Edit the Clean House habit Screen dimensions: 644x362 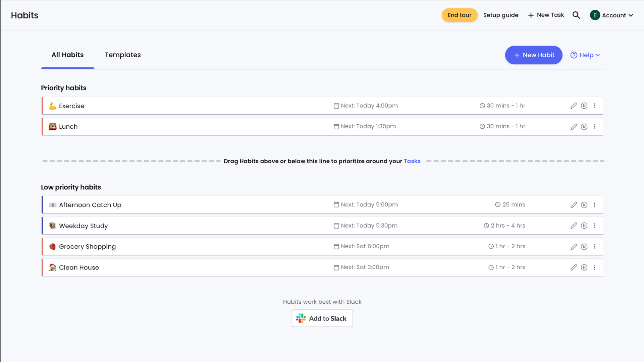[x=574, y=267]
